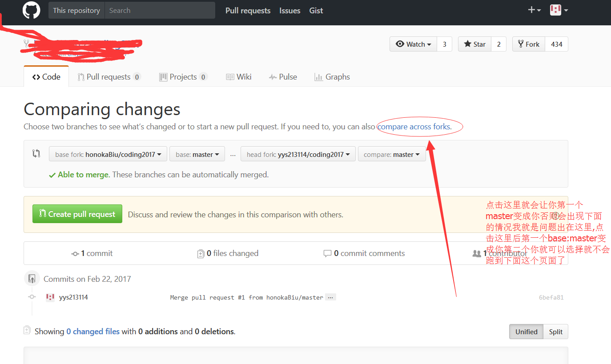Screen dimensions: 611x364
Task: Star this repository
Action: pyautogui.click(x=474, y=44)
